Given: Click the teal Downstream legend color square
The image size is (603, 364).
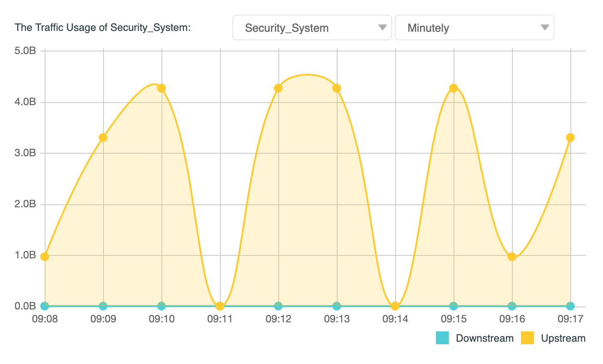Looking at the screenshot, I should tap(442, 338).
